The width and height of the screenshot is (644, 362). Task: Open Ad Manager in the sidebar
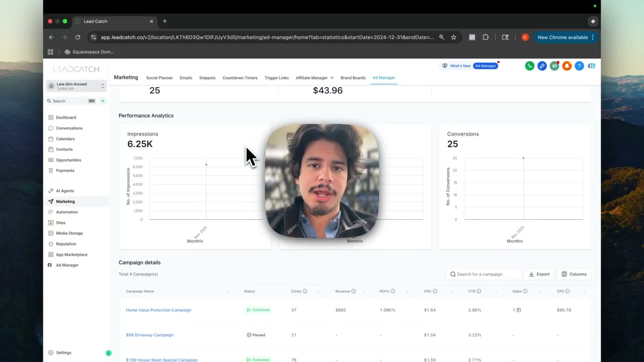[67, 265]
